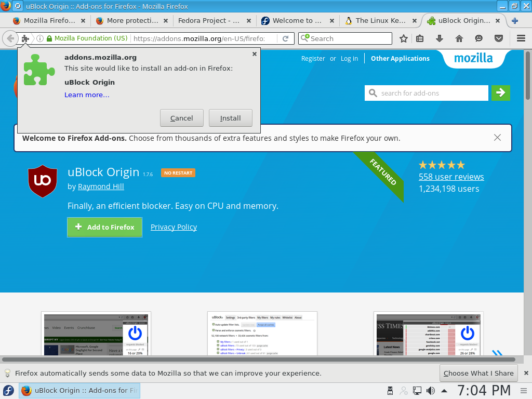
Task: Click the user status tray icon
Action: pyautogui.click(x=404, y=391)
